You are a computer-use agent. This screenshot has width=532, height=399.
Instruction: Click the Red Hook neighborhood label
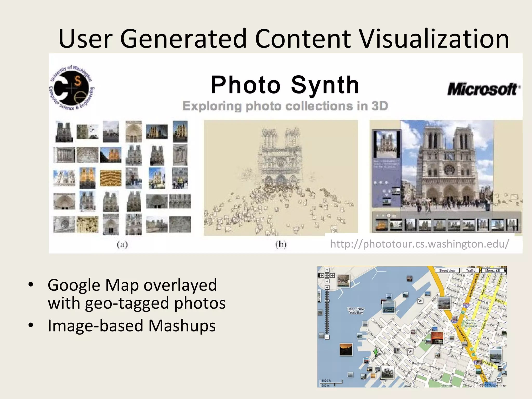418,363
